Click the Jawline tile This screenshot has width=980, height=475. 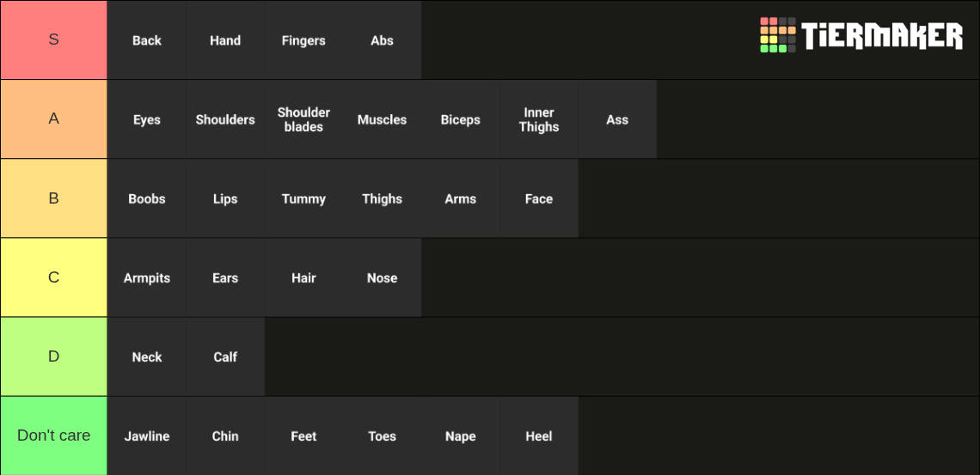(x=147, y=435)
